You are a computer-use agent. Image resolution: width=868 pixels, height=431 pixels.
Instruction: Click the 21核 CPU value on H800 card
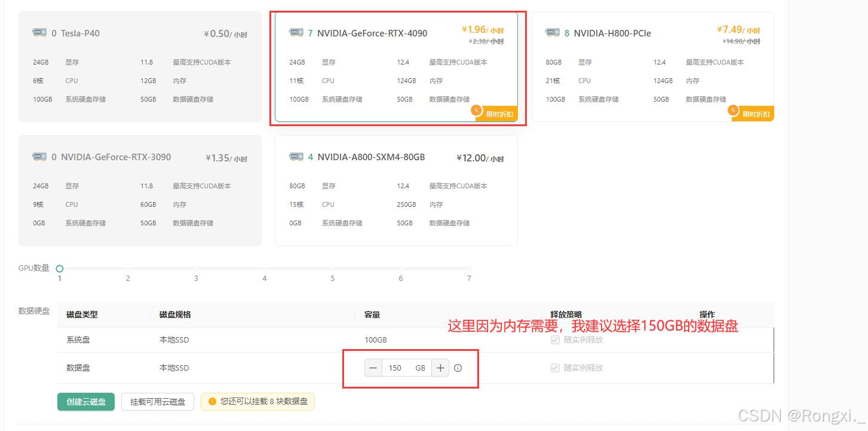coord(553,81)
